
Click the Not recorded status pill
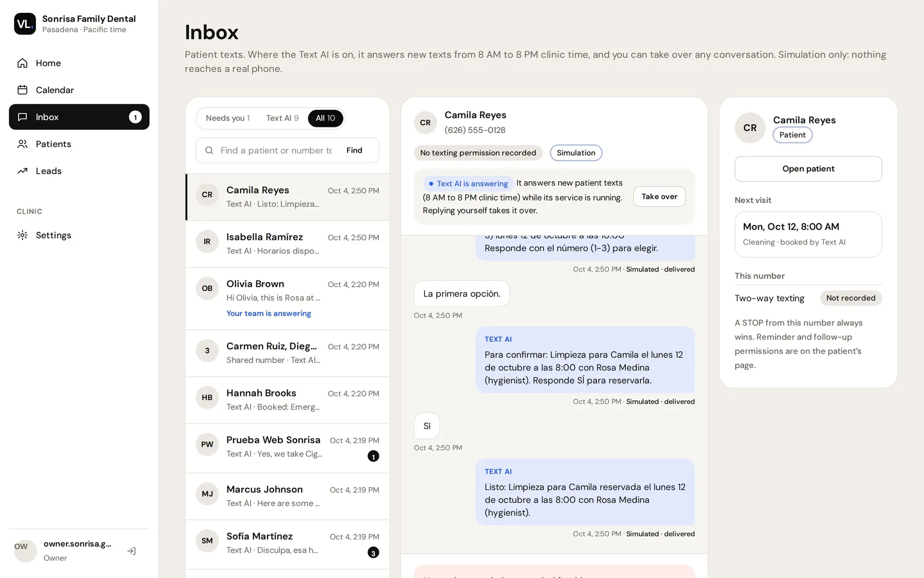851,298
